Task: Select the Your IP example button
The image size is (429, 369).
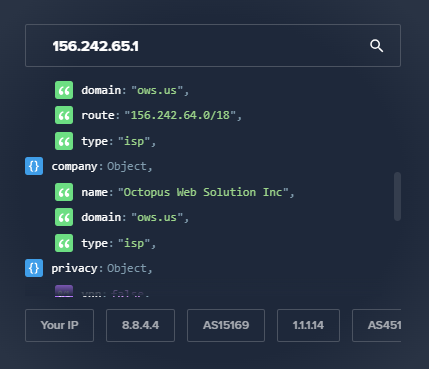Action: pyautogui.click(x=59, y=325)
